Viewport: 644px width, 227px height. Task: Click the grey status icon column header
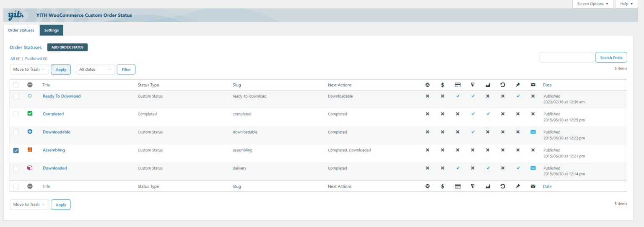[30, 85]
